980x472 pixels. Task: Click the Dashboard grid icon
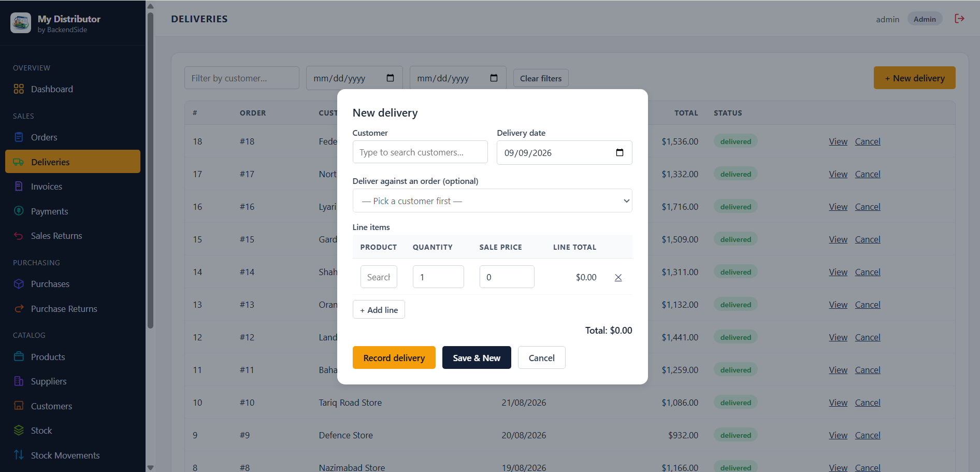click(19, 89)
